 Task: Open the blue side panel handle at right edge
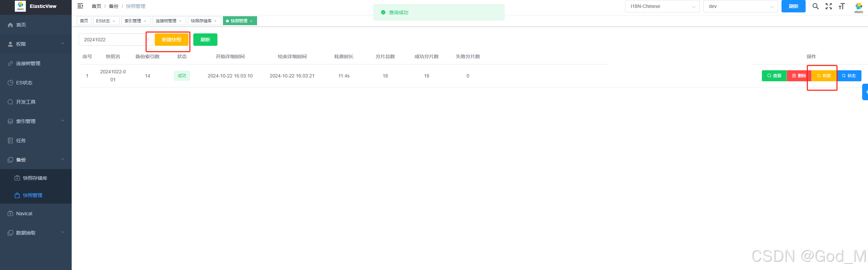[x=865, y=92]
